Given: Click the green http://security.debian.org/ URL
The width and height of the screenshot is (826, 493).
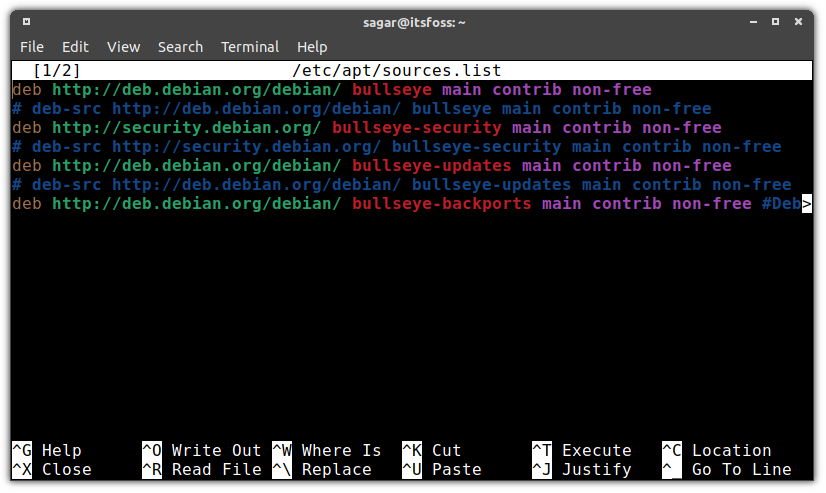Looking at the screenshot, I should coord(186,127).
